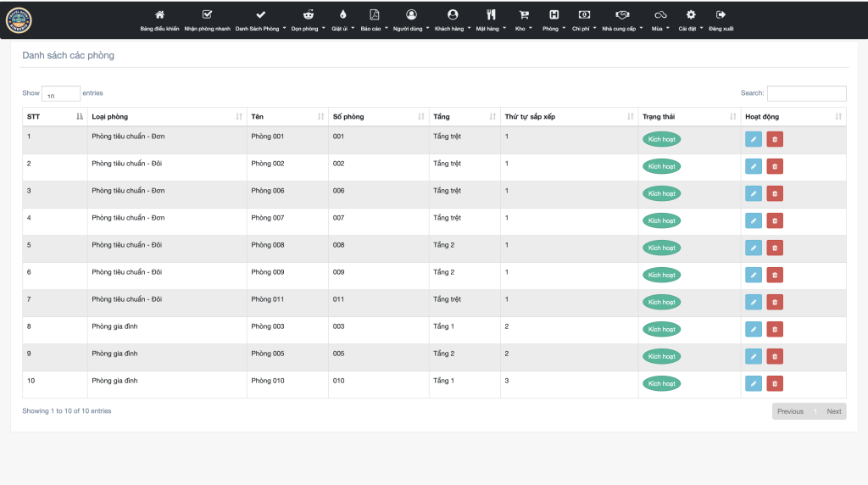The image size is (868, 485).
Task: Expand the Báo cáo reports menu
Action: click(374, 20)
